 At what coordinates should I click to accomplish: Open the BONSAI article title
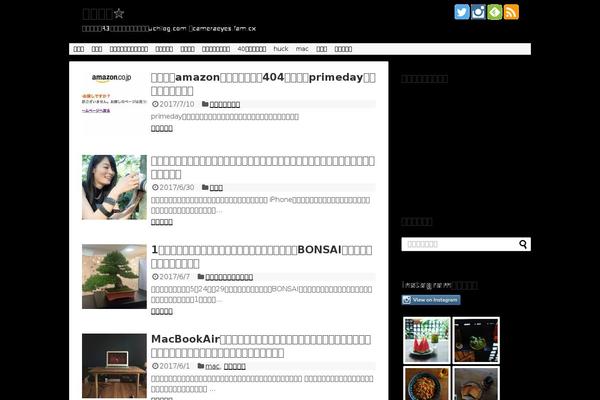[x=262, y=256]
